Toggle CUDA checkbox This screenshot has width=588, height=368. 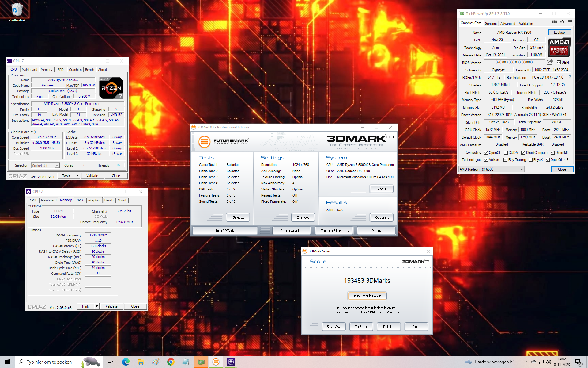tap(506, 152)
